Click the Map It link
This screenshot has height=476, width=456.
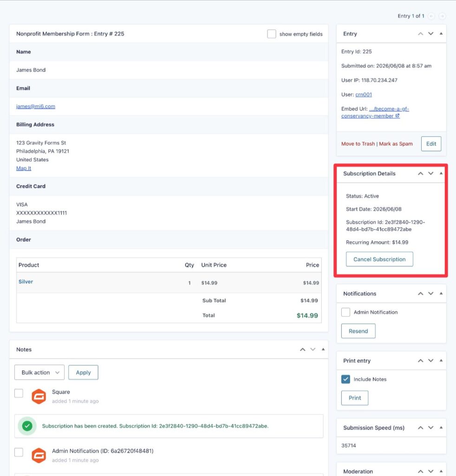tap(24, 168)
